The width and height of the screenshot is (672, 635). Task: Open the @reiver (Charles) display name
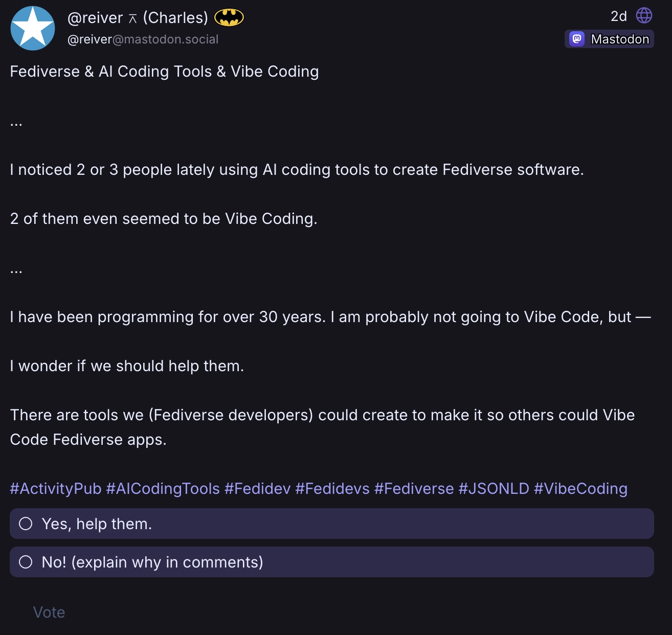138,18
